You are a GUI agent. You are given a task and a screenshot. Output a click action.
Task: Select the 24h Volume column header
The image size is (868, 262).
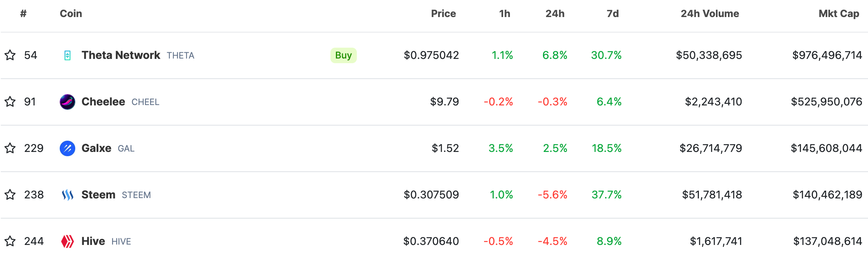(709, 13)
